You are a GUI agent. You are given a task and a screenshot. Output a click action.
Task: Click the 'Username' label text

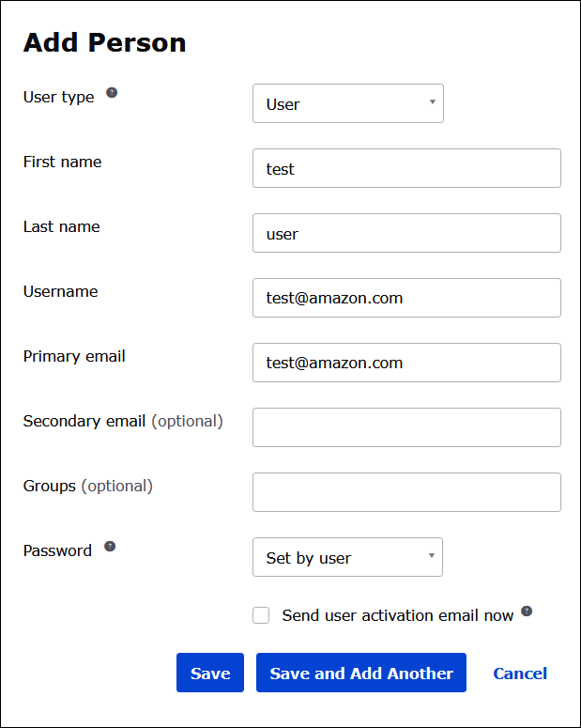[60, 291]
